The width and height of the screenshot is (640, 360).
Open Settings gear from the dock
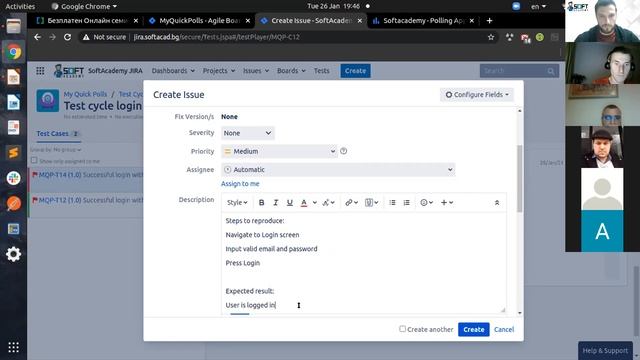tap(13, 254)
